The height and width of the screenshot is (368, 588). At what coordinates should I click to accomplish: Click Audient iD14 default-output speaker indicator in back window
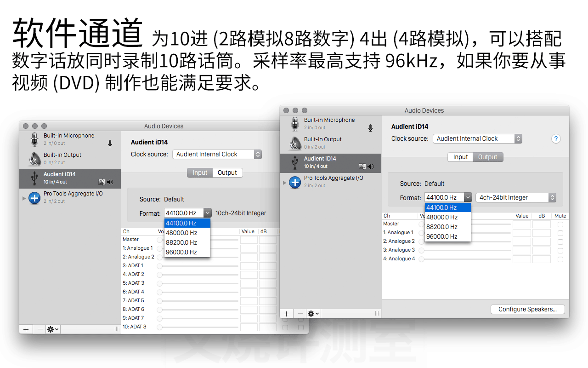pyautogui.click(x=110, y=182)
